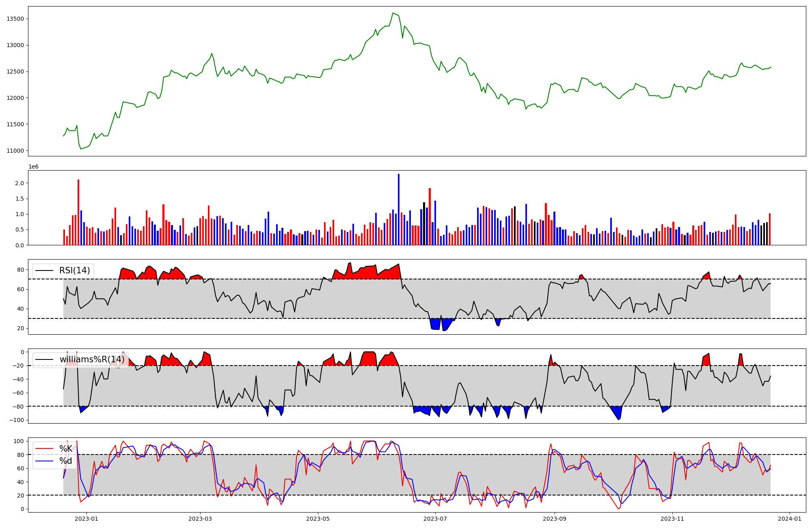Click the highest peak of green price line

point(393,13)
